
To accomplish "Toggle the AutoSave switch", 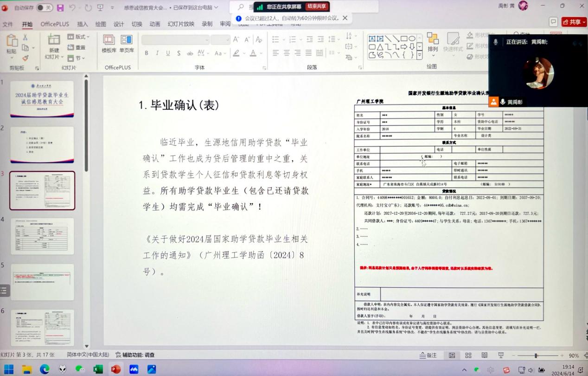I will pyautogui.click(x=45, y=7).
